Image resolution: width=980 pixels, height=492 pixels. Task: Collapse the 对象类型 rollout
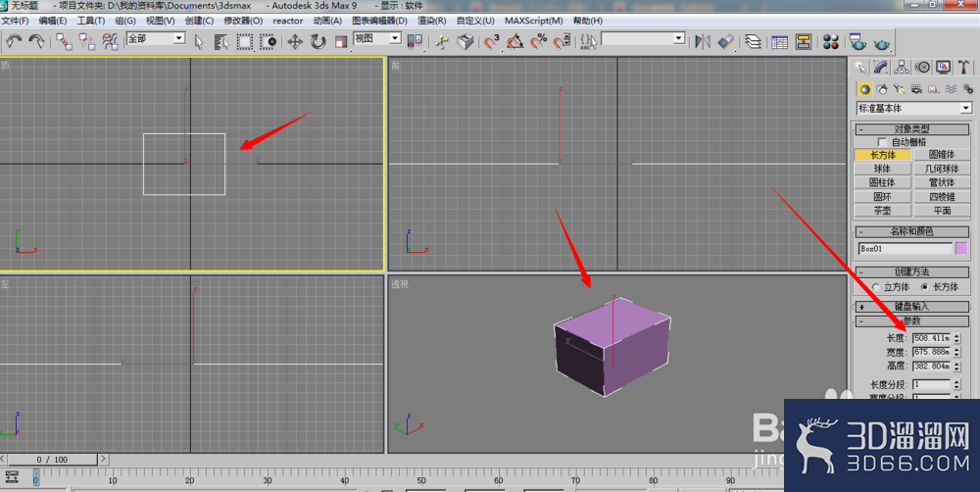(x=911, y=128)
